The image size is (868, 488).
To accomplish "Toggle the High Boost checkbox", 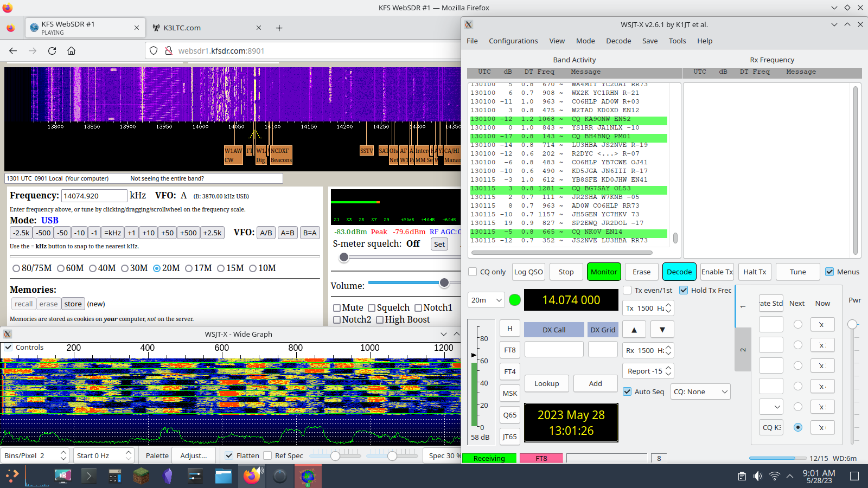I will [x=380, y=320].
